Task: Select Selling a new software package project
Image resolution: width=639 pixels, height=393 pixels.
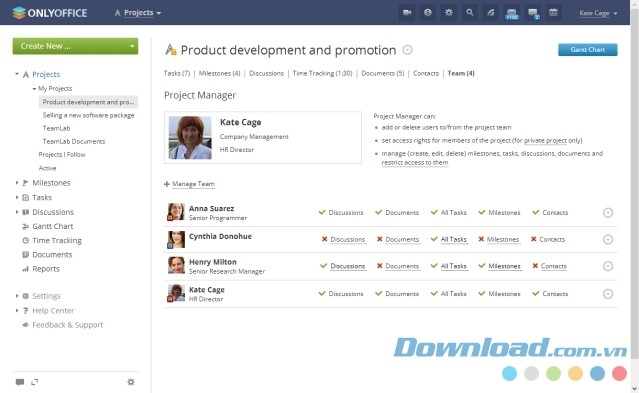Action: pos(88,115)
